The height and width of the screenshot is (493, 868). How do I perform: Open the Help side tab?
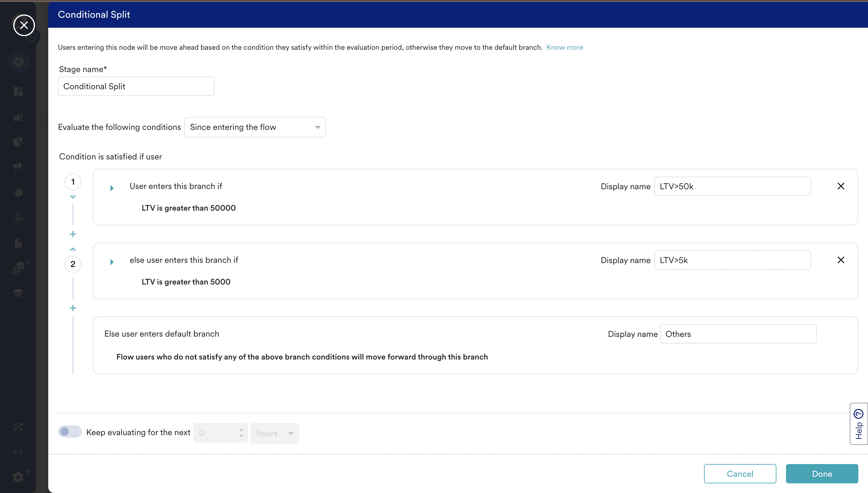(x=859, y=424)
